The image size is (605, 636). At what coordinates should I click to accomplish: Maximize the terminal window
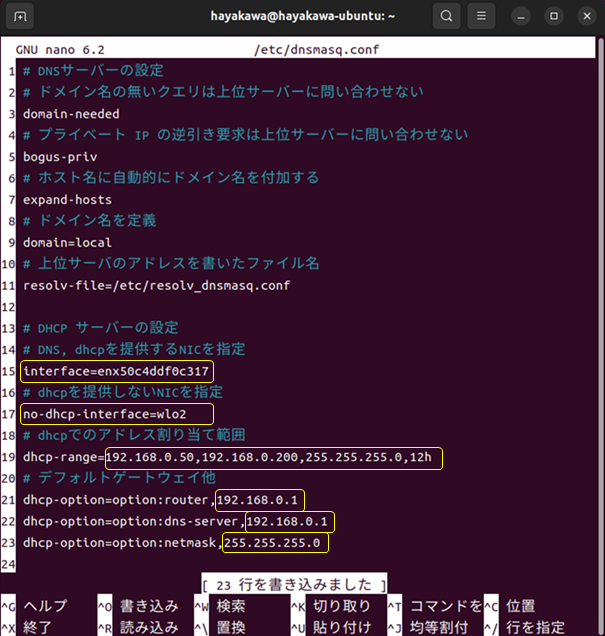(x=553, y=16)
